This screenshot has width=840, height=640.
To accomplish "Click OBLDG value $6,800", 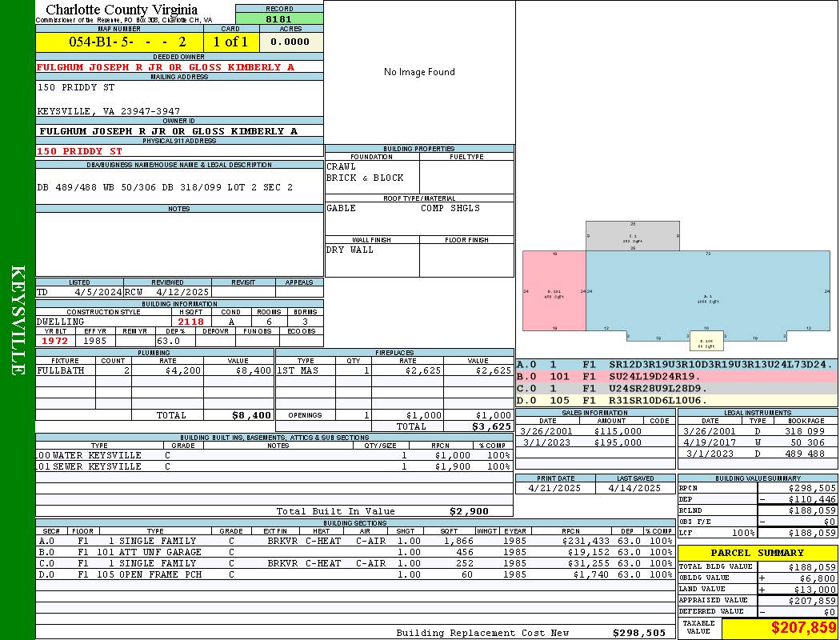I will [818, 578].
